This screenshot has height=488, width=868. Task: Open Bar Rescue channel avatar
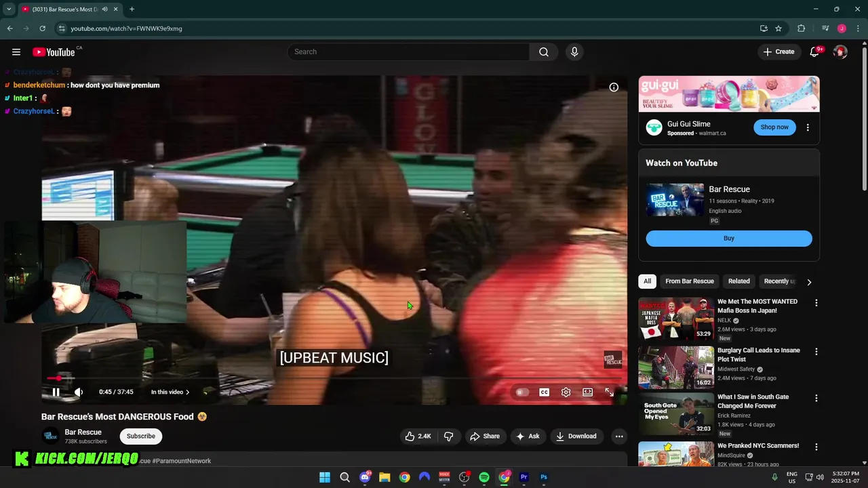click(x=50, y=436)
